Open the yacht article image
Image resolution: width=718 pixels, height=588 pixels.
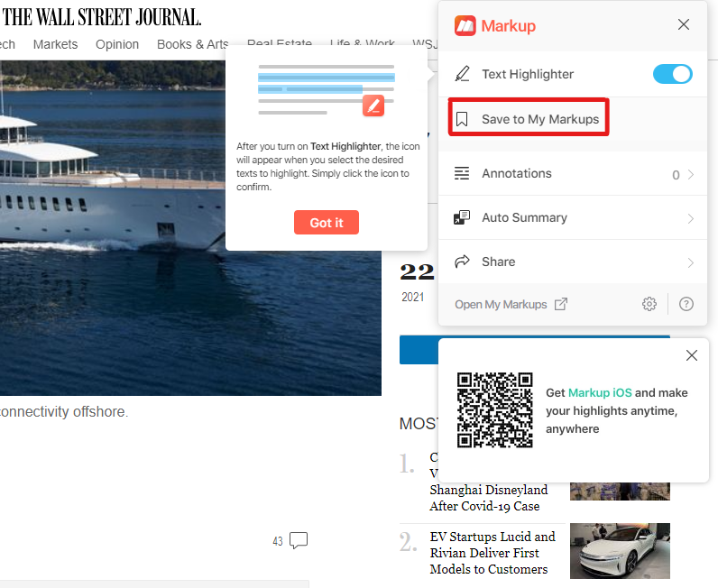pyautogui.click(x=190, y=228)
